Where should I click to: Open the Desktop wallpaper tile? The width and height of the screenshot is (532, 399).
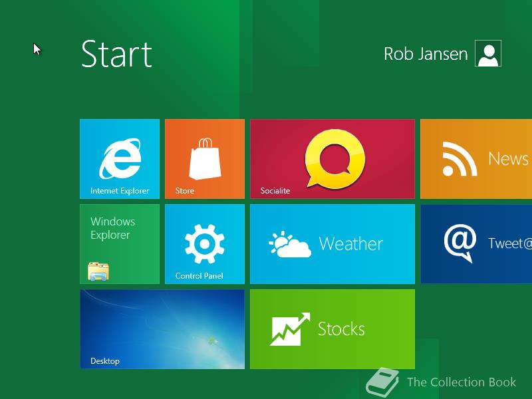tap(162, 329)
